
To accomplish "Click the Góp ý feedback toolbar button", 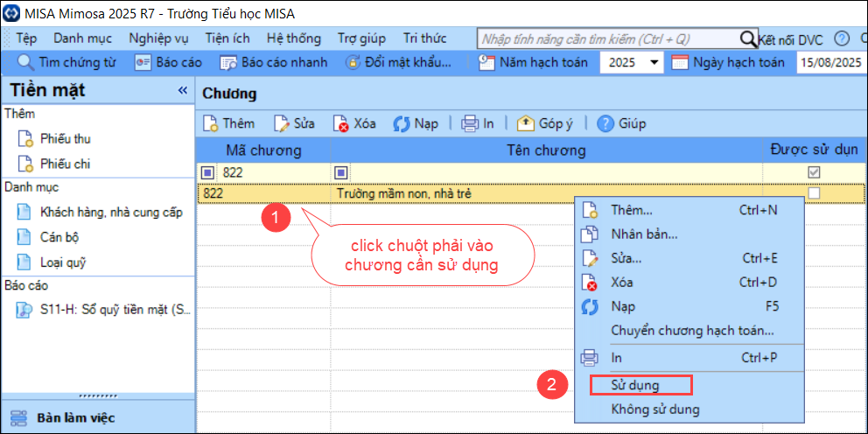I will [x=545, y=122].
